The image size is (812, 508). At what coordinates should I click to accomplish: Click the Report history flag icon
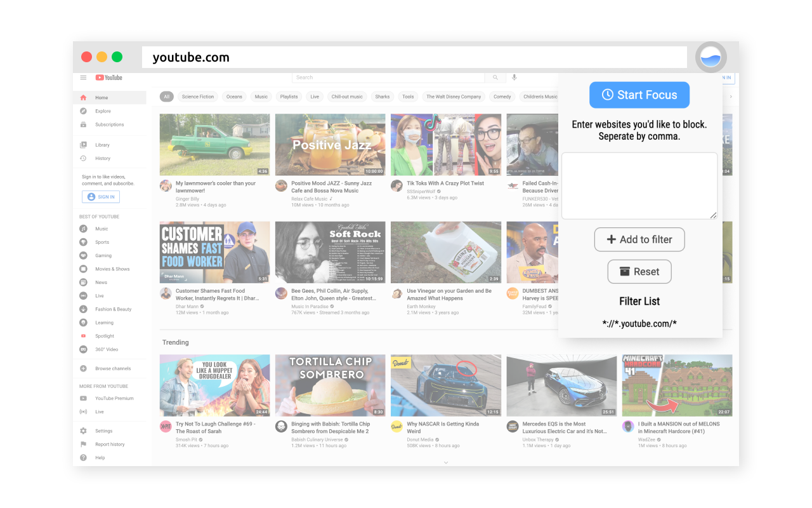(84, 444)
